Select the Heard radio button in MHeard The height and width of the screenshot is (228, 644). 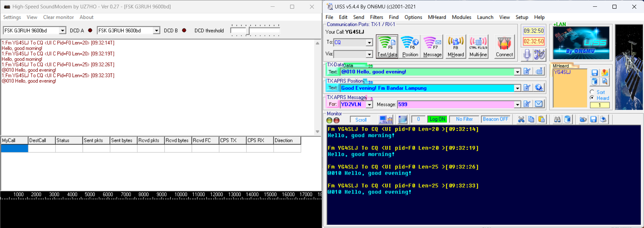click(592, 98)
